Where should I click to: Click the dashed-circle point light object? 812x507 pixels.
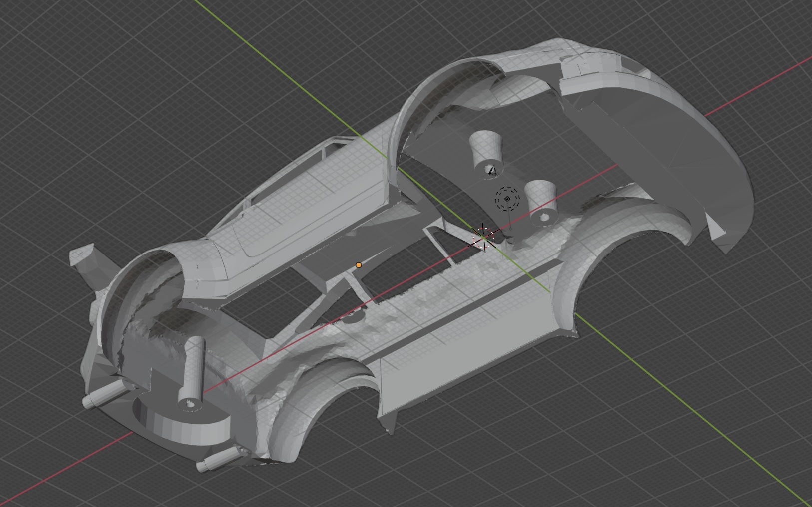[x=507, y=199]
